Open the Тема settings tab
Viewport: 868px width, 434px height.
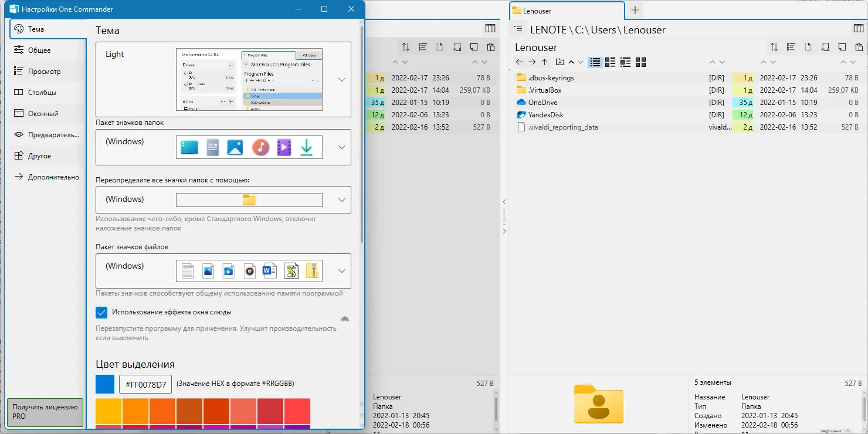48,29
